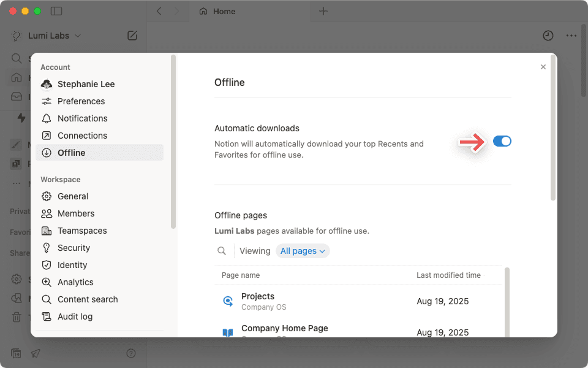Open more options via the ellipsis icon

click(571, 36)
